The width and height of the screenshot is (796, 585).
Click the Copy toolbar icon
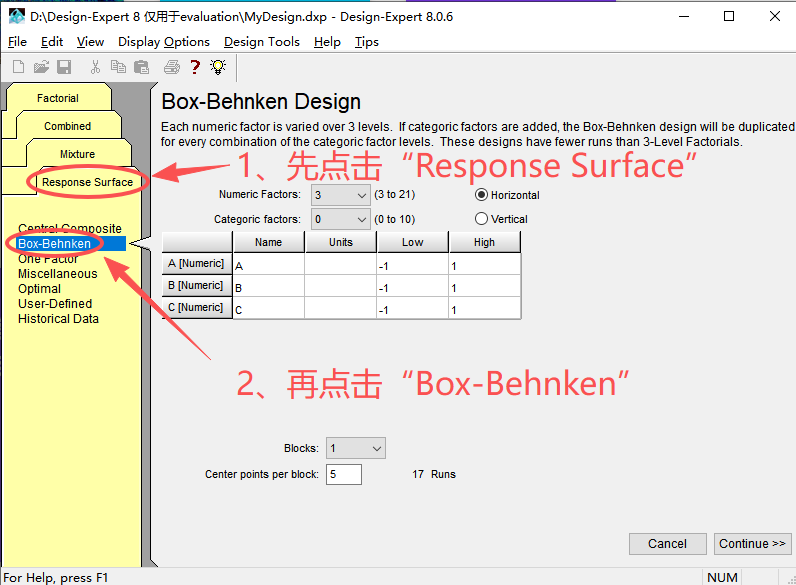coord(119,67)
